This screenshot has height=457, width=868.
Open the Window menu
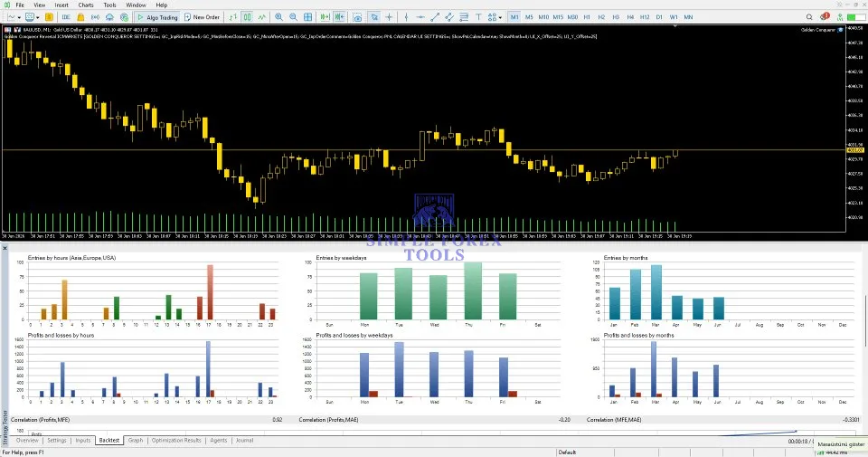tap(136, 5)
